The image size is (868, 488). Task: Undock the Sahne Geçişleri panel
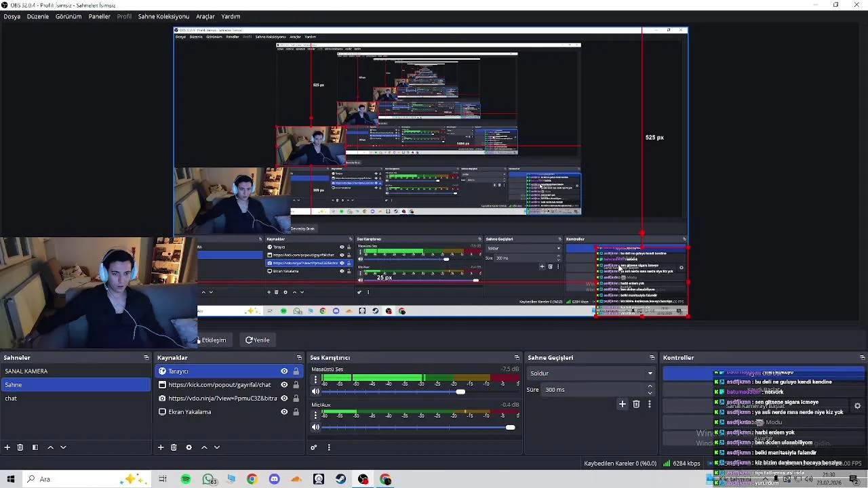[x=652, y=358]
